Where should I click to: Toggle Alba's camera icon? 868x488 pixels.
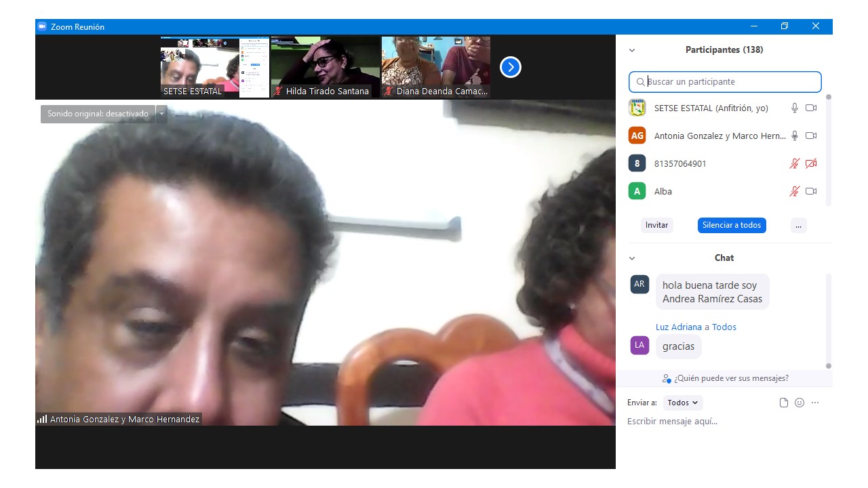point(810,191)
